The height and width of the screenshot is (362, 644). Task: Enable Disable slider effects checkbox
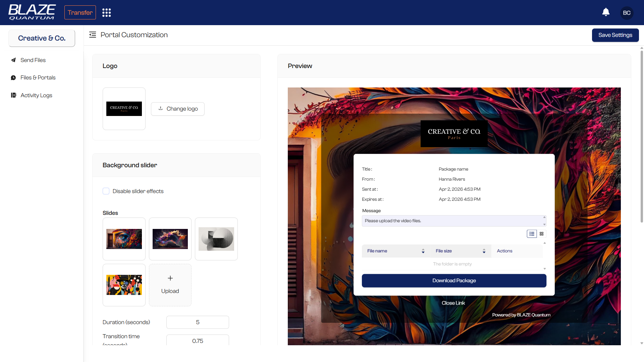pyautogui.click(x=106, y=191)
